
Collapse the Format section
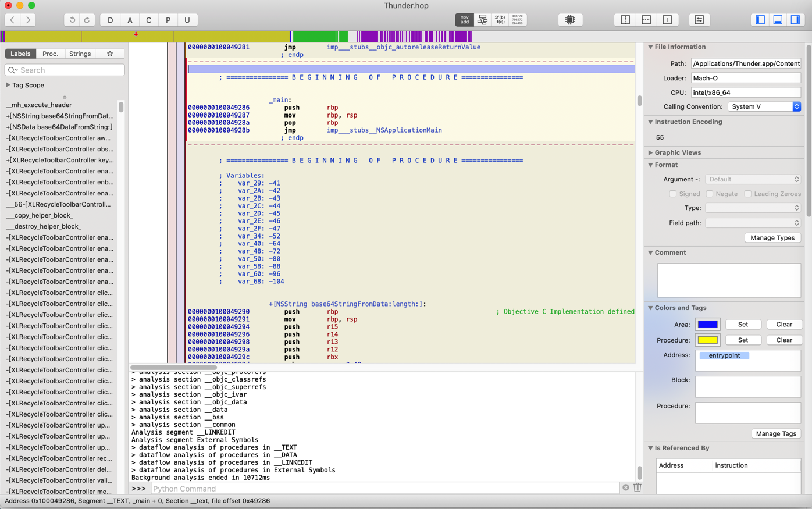click(650, 165)
